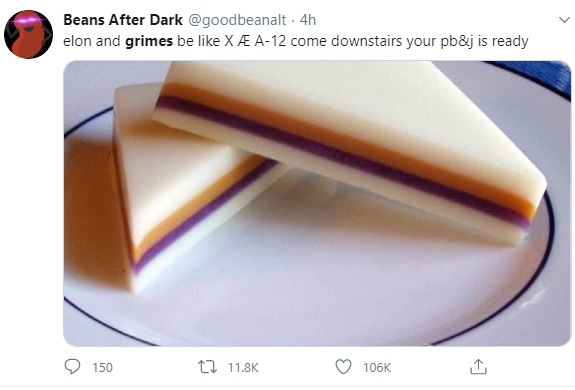Click the 'X Æ A-12' text in tweet
The image size is (575, 390).
coord(255,41)
